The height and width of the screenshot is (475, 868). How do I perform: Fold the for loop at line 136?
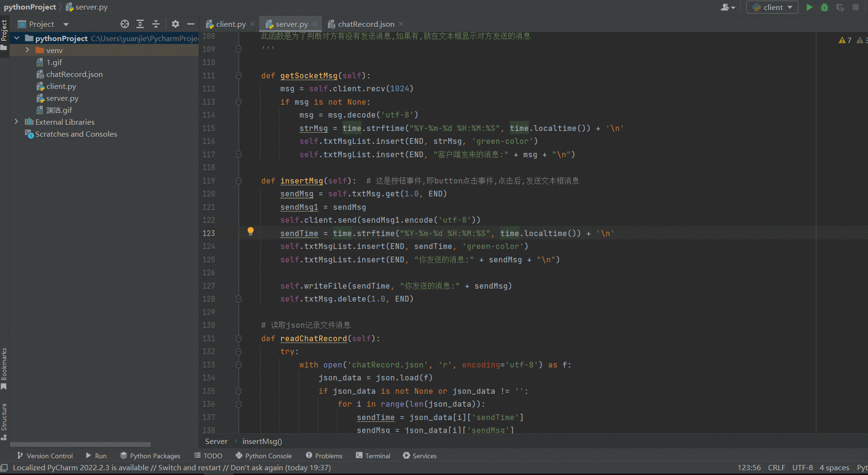[x=239, y=404]
